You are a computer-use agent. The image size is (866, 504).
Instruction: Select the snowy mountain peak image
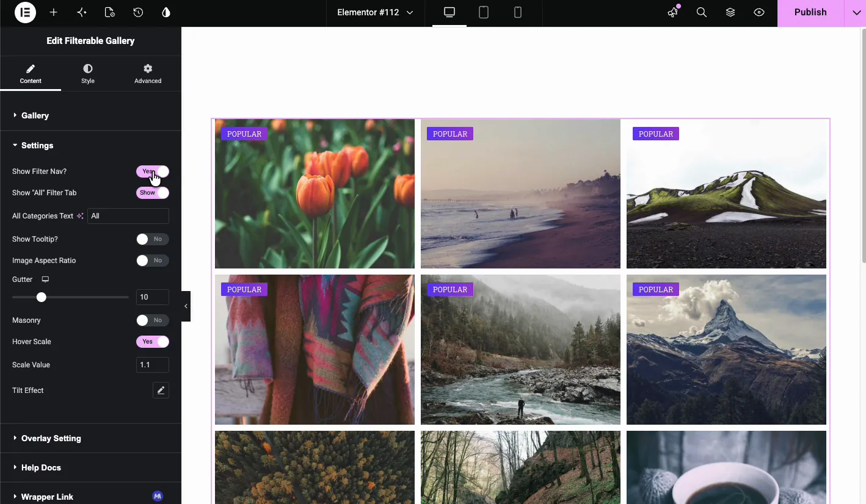(726, 350)
